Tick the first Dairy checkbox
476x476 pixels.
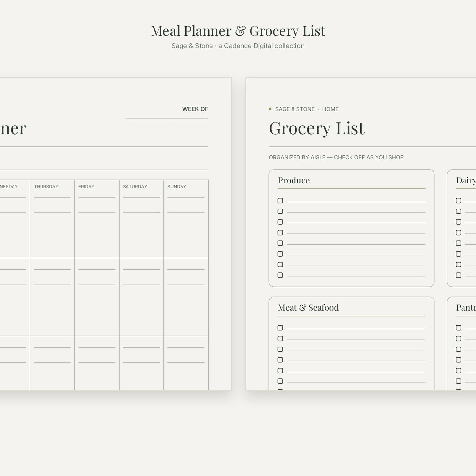tap(458, 201)
